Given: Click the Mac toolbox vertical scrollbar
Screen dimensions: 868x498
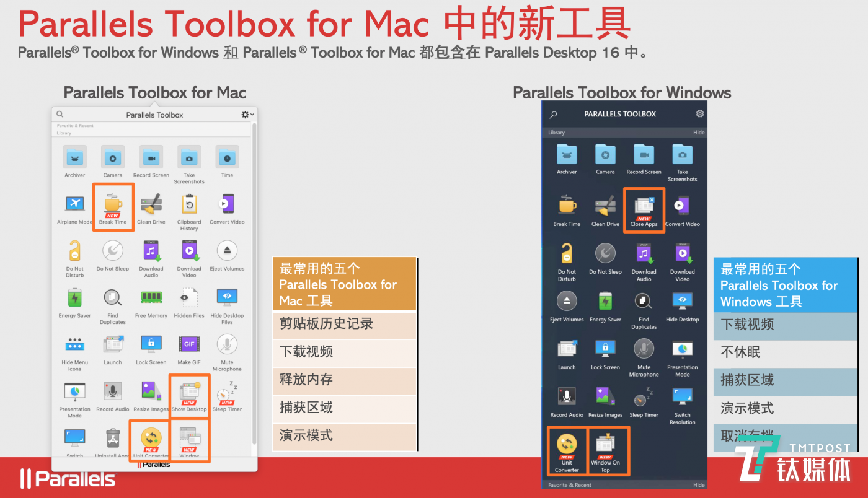Looking at the screenshot, I should coord(254,282).
